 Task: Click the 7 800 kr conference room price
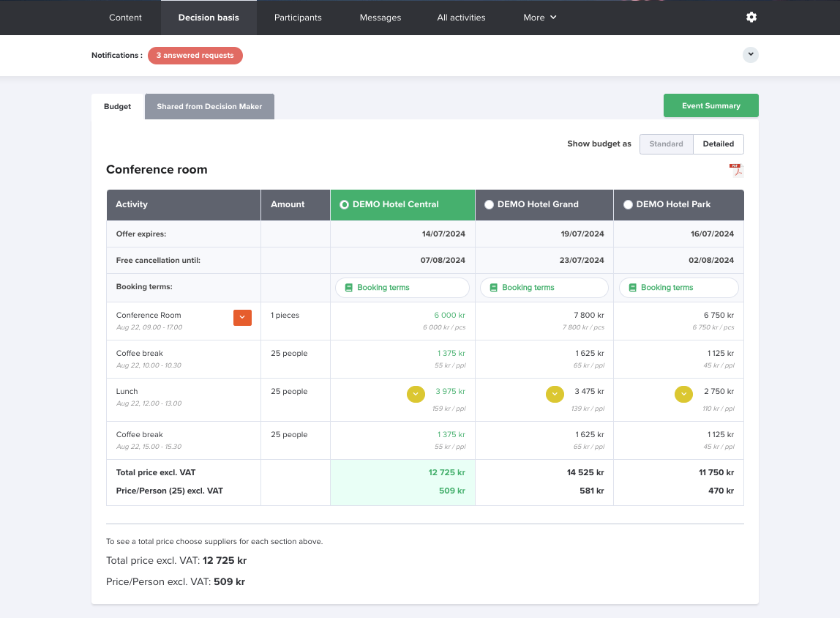pos(589,316)
